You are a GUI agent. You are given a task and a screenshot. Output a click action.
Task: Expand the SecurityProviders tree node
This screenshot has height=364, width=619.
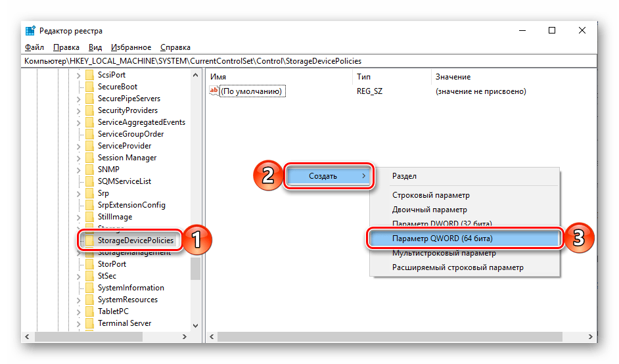click(78, 111)
